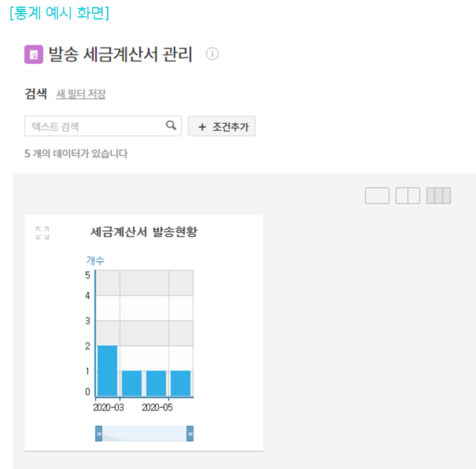Click the first bar with value 2
Viewport: 476px width, 469px height.
107,370
